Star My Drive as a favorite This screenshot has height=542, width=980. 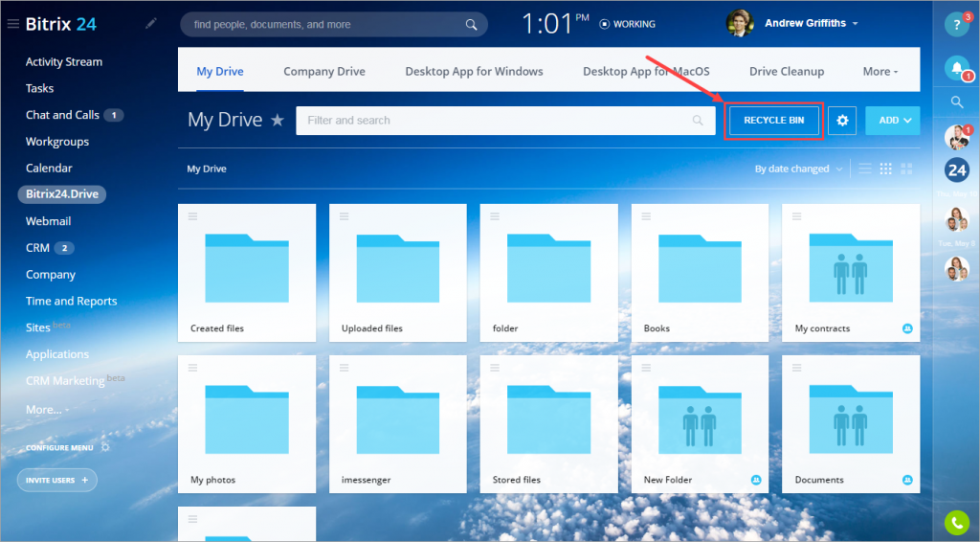pos(277,120)
